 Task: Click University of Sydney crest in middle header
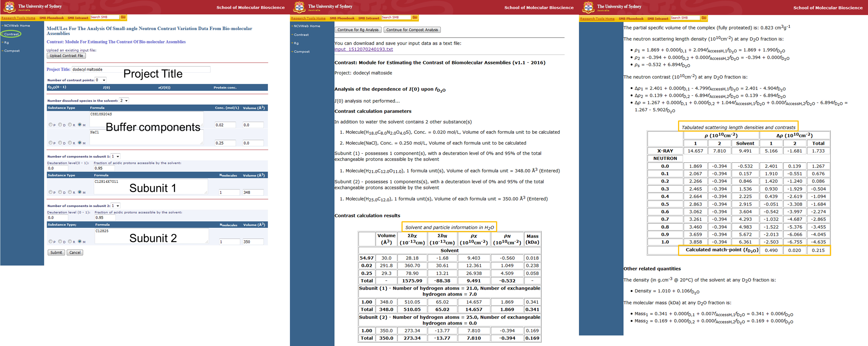(x=299, y=7)
